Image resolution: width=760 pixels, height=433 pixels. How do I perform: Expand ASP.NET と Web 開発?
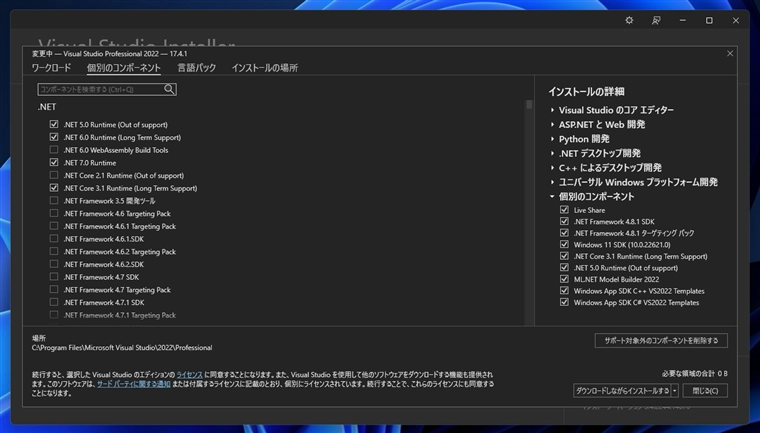[552, 125]
